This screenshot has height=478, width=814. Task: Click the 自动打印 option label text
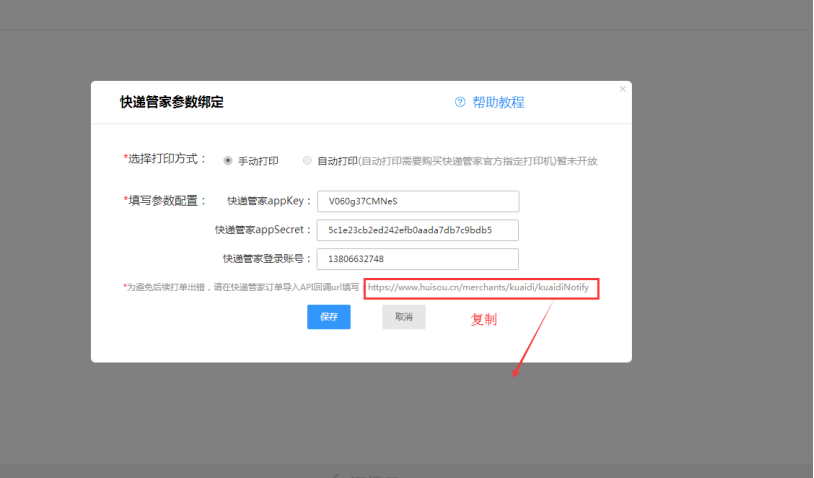[x=337, y=160]
